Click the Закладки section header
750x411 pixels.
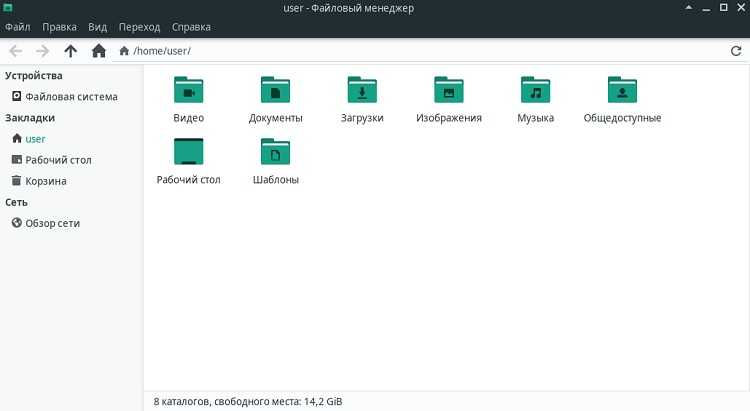[30, 118]
